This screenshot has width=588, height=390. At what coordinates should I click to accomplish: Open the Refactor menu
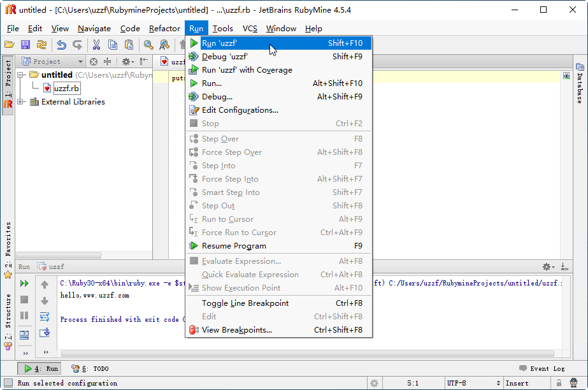click(x=164, y=29)
